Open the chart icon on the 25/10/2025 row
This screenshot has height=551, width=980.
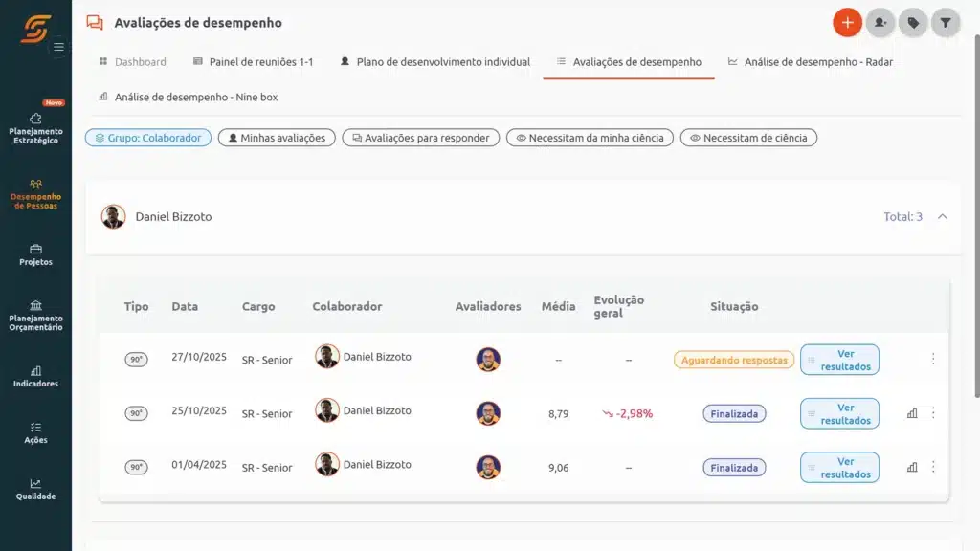pos(910,413)
